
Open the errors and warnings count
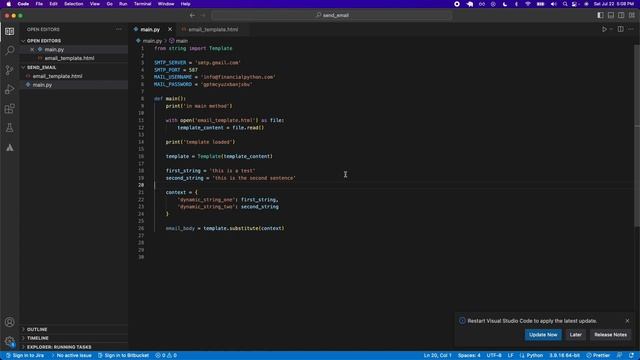click(x=166, y=356)
